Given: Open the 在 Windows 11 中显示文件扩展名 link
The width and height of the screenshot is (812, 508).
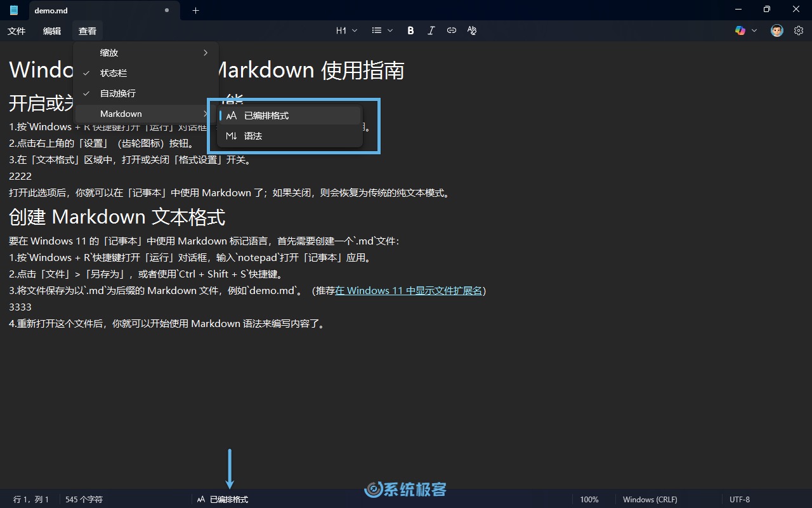Looking at the screenshot, I should coord(409,291).
